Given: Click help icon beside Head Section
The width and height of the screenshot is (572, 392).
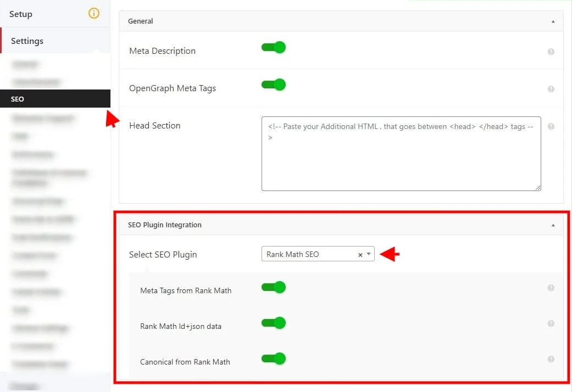Looking at the screenshot, I should pyautogui.click(x=551, y=126).
